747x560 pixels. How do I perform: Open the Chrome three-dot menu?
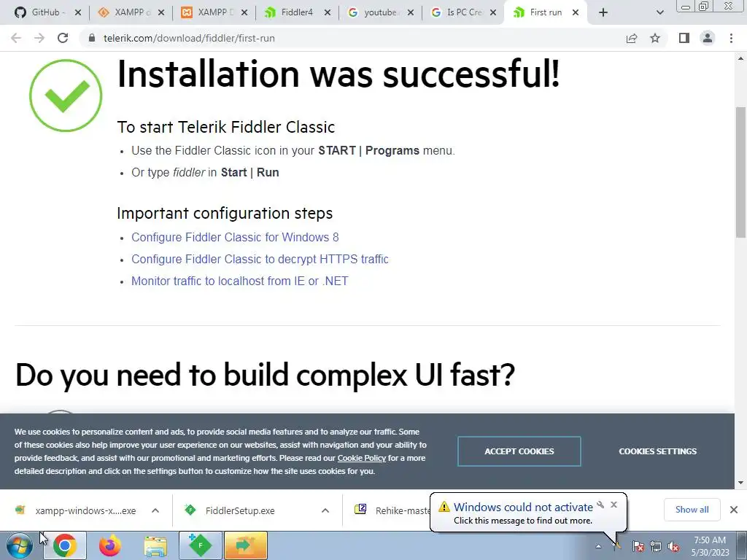(731, 38)
